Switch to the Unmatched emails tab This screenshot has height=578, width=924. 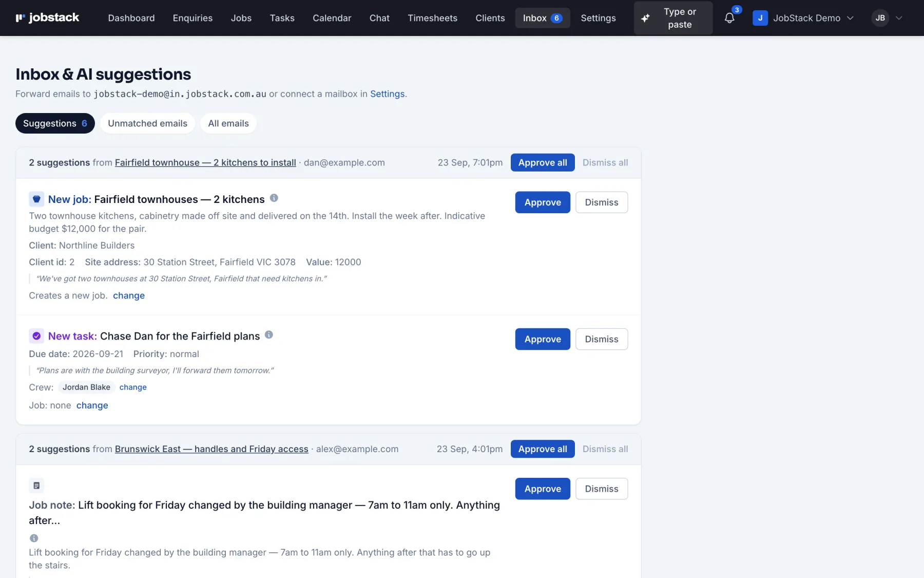pos(147,123)
